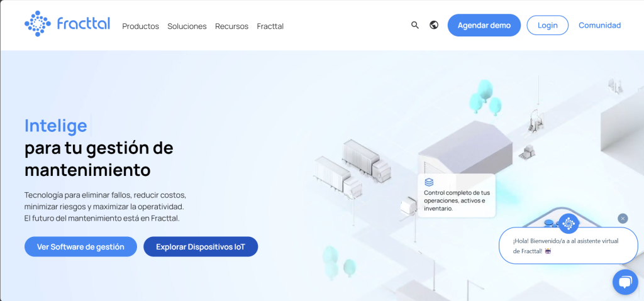Screen dimensions: 644x301
Task: Expand the Soluciones menu
Action: [x=187, y=26]
